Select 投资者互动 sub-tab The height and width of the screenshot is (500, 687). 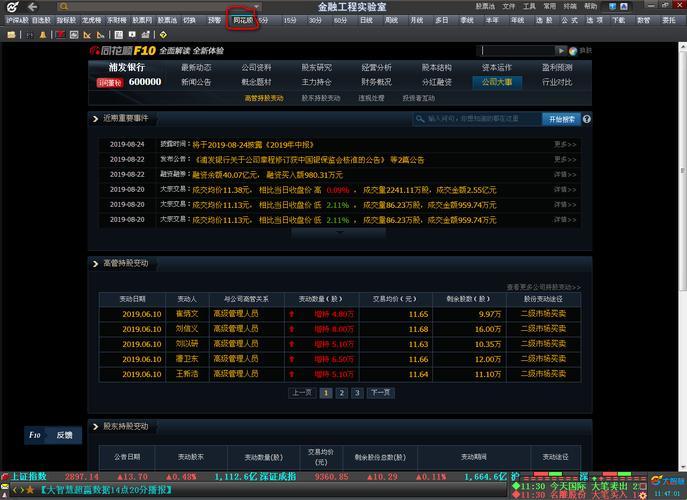(418, 98)
